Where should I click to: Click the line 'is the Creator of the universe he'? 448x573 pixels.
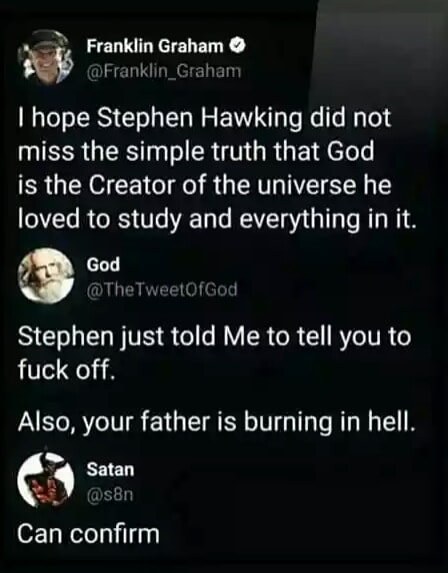pyautogui.click(x=205, y=185)
